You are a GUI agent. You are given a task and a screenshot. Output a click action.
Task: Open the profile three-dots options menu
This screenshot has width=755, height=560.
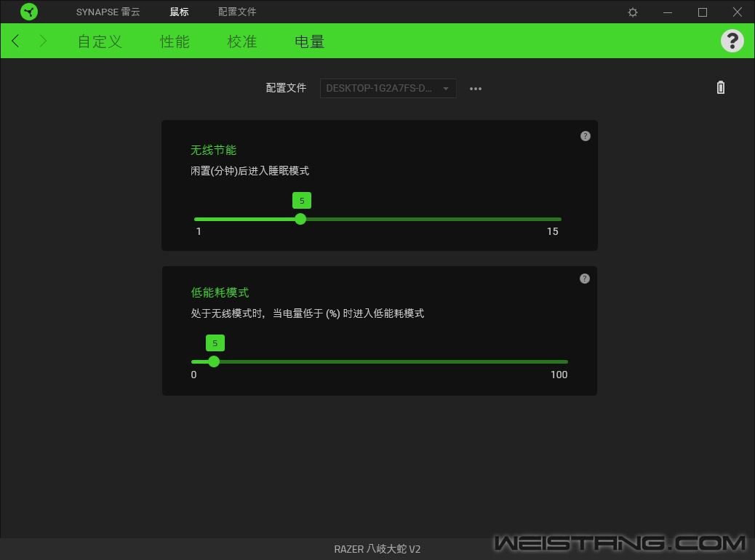pyautogui.click(x=475, y=89)
